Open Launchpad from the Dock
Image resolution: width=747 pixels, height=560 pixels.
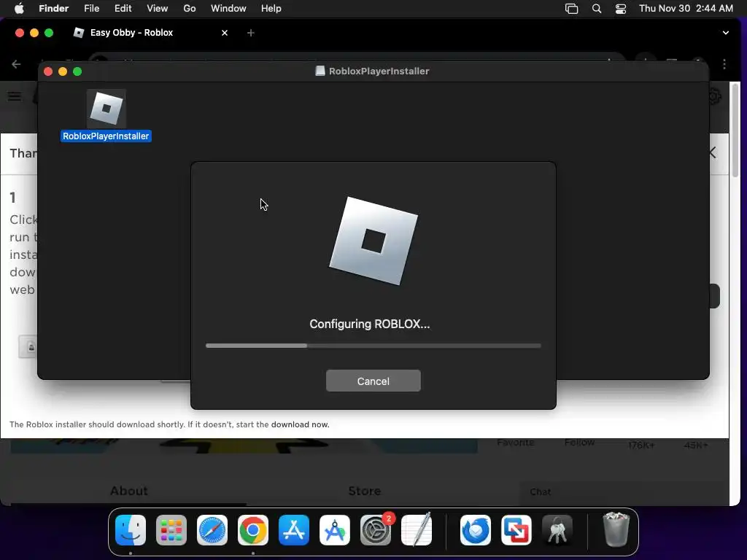point(171,530)
